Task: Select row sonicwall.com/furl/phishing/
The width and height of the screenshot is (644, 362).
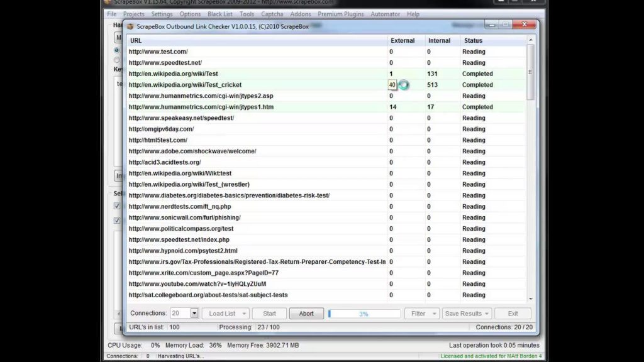Action: click(x=326, y=218)
